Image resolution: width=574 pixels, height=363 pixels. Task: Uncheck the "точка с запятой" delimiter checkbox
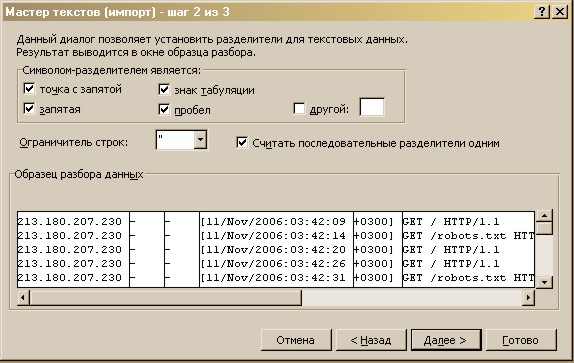(29, 89)
